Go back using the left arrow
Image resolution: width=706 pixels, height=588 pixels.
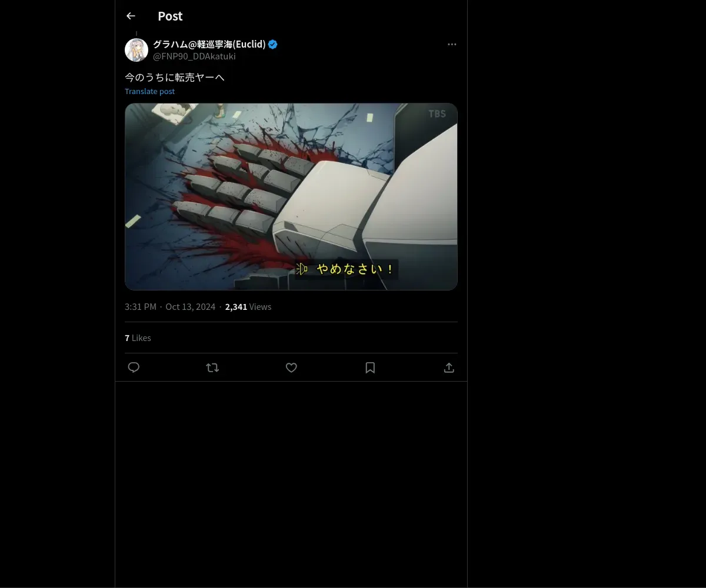coord(131,16)
